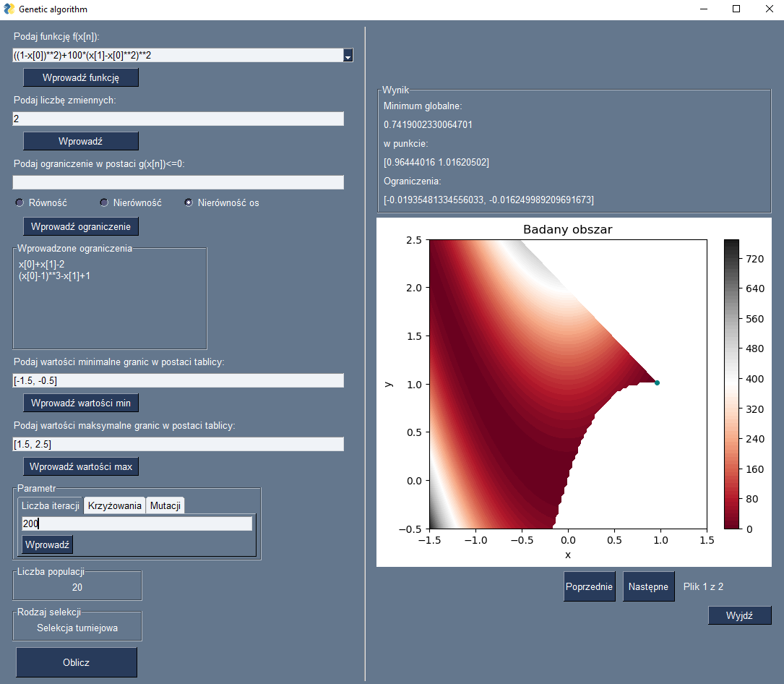Click the point coordinates [0.96444016 1.01620502]

(436, 162)
